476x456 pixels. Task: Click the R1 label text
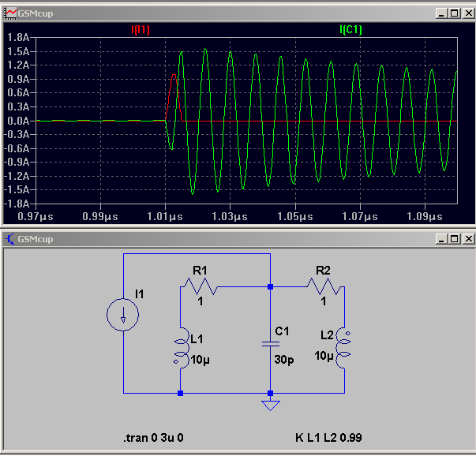(x=200, y=271)
